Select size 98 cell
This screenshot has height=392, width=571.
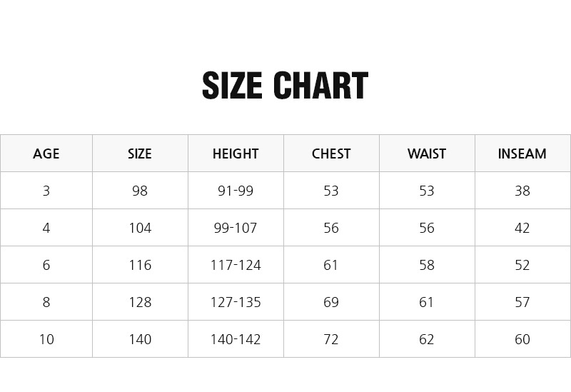point(140,191)
